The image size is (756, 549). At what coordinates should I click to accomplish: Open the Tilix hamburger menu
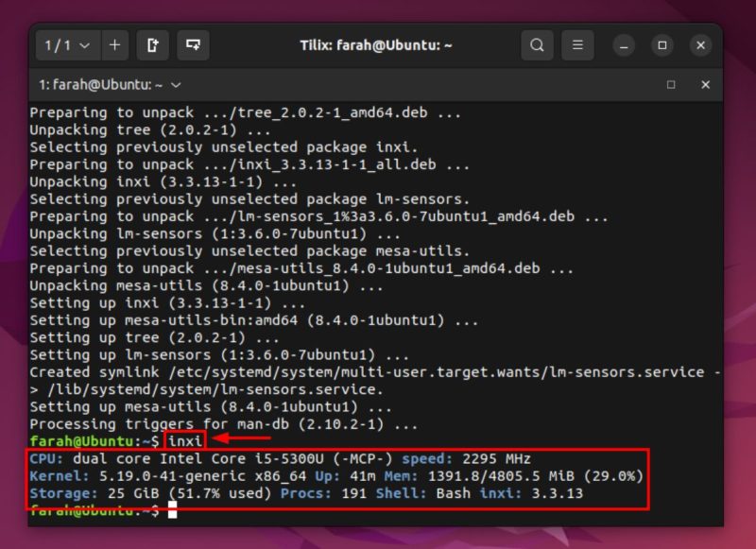point(577,44)
